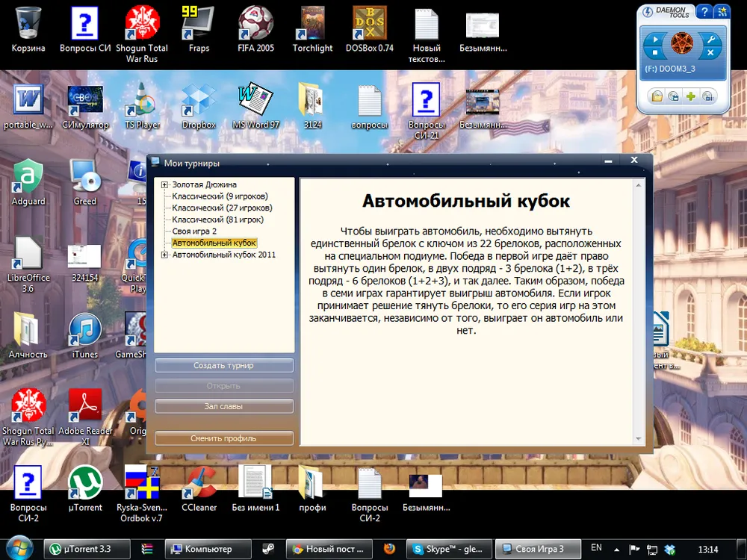Click the stop button in Daemon Tools gadget
This screenshot has width=747, height=560.
point(655,53)
